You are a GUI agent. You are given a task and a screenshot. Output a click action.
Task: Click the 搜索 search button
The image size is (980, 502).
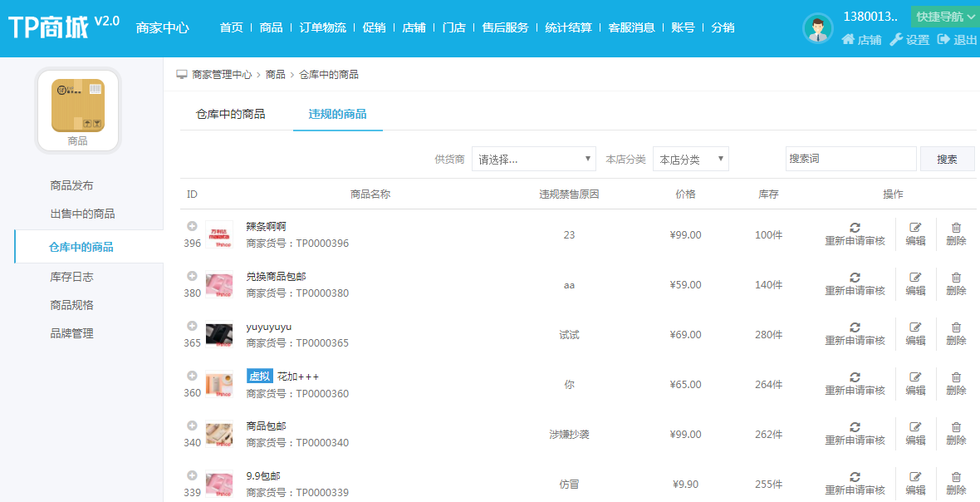click(x=947, y=159)
